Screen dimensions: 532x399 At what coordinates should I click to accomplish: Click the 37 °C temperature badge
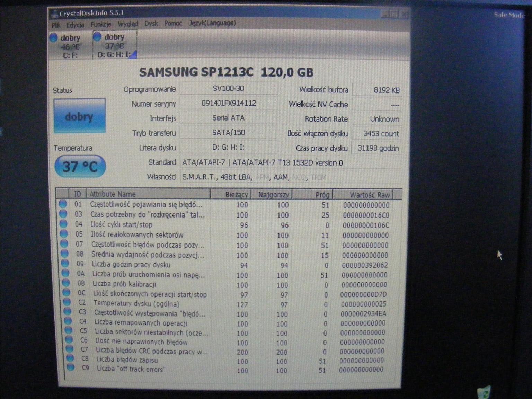tap(80, 166)
